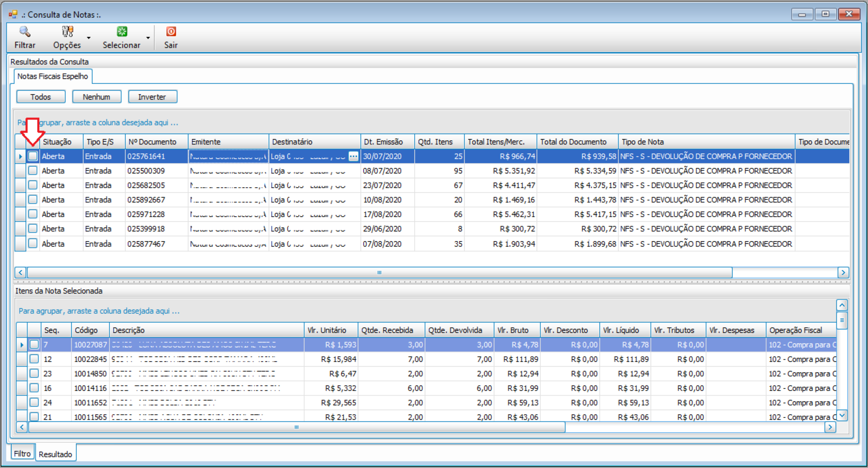Check the box for item Seq. 16
This screenshot has width=868, height=468.
34,388
